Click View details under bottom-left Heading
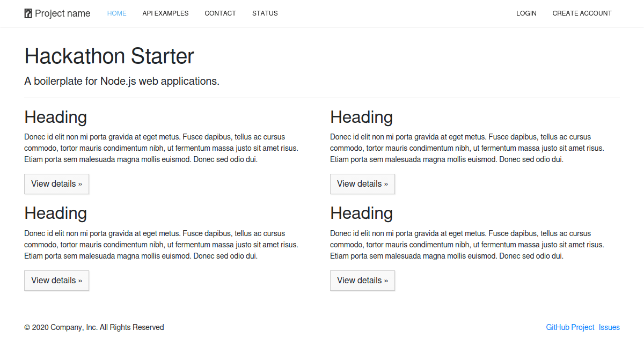This screenshot has width=644, height=338. [x=56, y=280]
